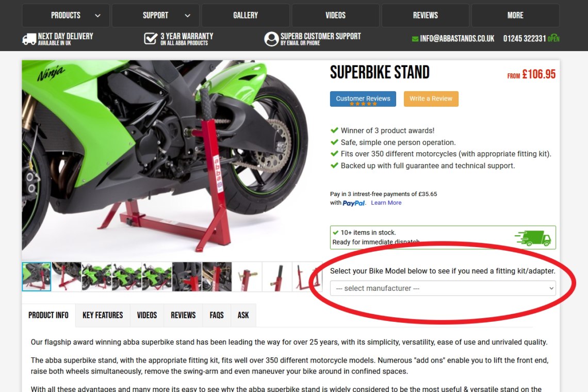Select the stand-only thumbnail second in row
This screenshot has width=588, height=392.
(x=67, y=277)
